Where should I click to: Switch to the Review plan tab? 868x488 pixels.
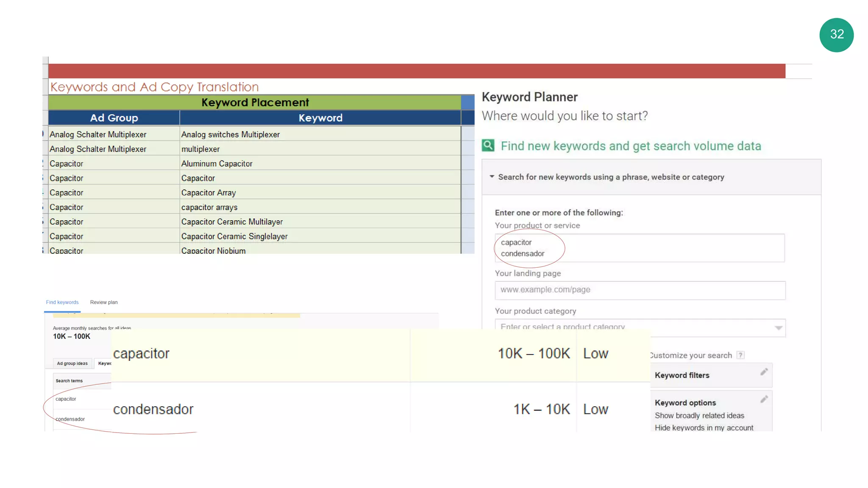tap(104, 302)
